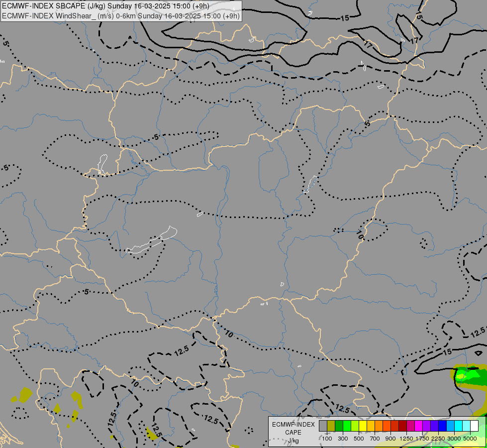Screen dimensions: 487x448
Task: Pick the magenta legend swatch
Action: (419, 426)
